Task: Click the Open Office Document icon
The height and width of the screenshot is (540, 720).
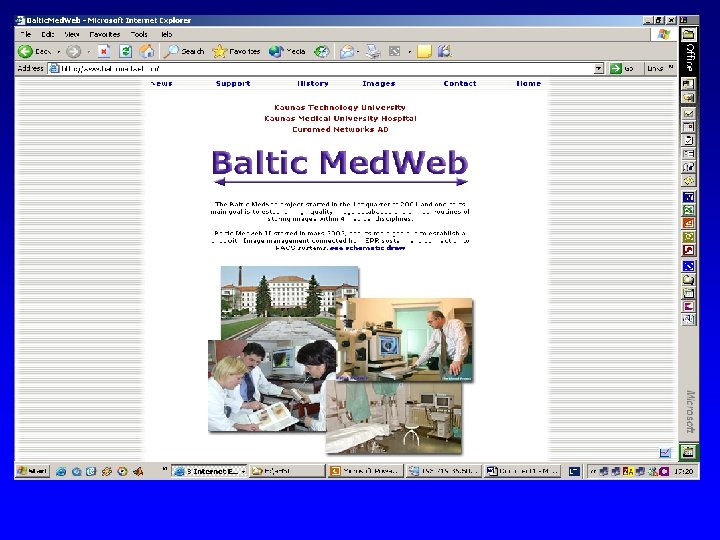Action: click(688, 98)
